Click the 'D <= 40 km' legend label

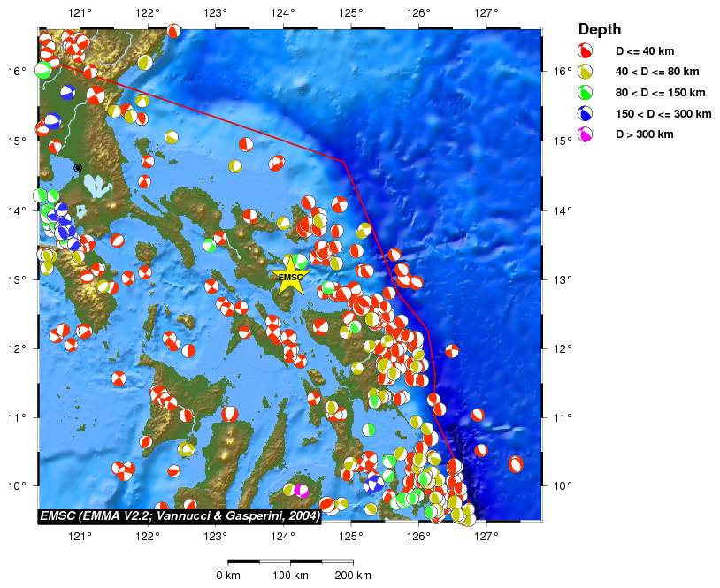647,51
